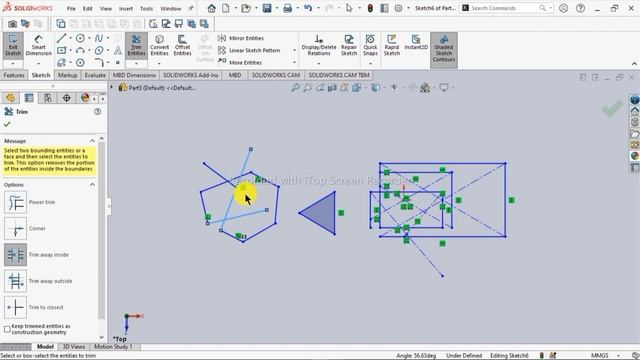Screen dimensions: 640x360
Task: Open Move Entities dropdown arrow
Action: [x=294, y=62]
